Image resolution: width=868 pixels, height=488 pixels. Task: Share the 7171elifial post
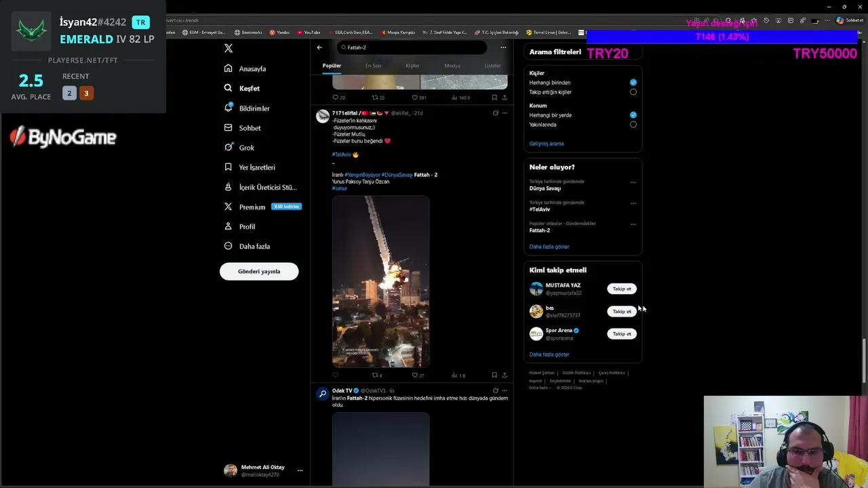(504, 375)
